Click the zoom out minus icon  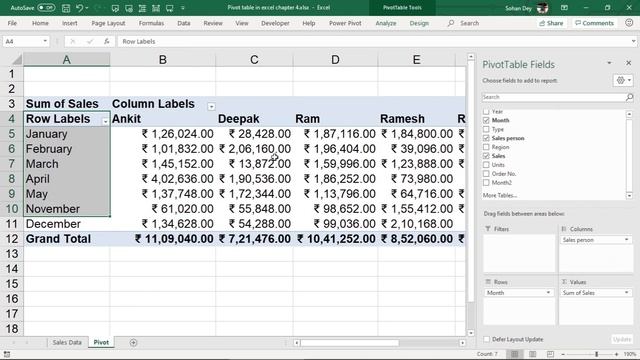[563, 354]
